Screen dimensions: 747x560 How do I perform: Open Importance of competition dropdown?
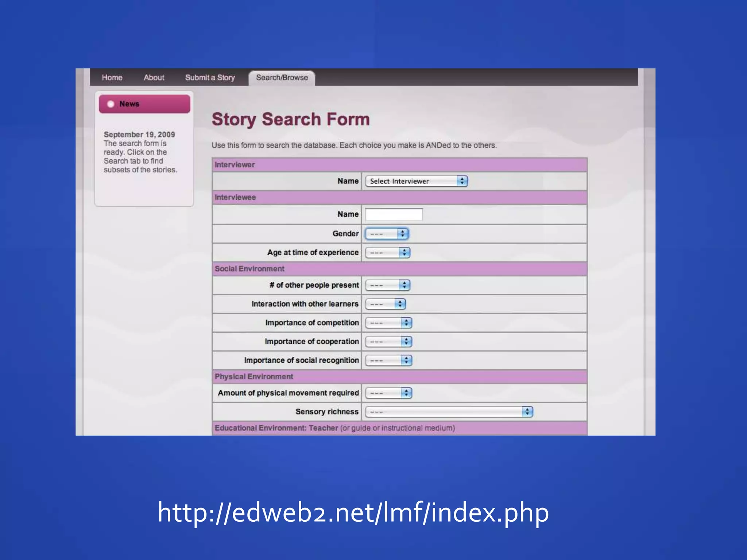[388, 323]
